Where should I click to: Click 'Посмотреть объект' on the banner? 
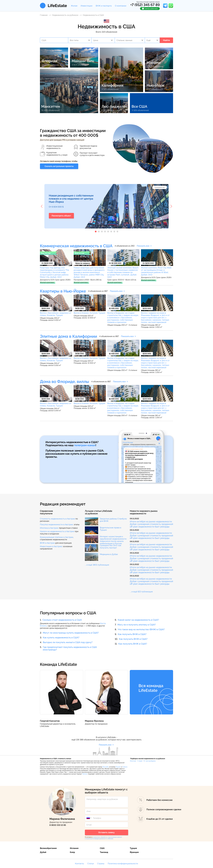click(x=61, y=216)
